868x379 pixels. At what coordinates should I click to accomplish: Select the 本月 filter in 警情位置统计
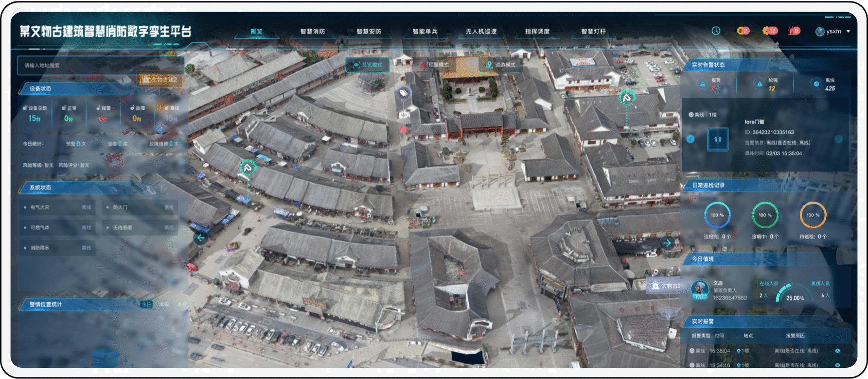pyautogui.click(x=181, y=305)
